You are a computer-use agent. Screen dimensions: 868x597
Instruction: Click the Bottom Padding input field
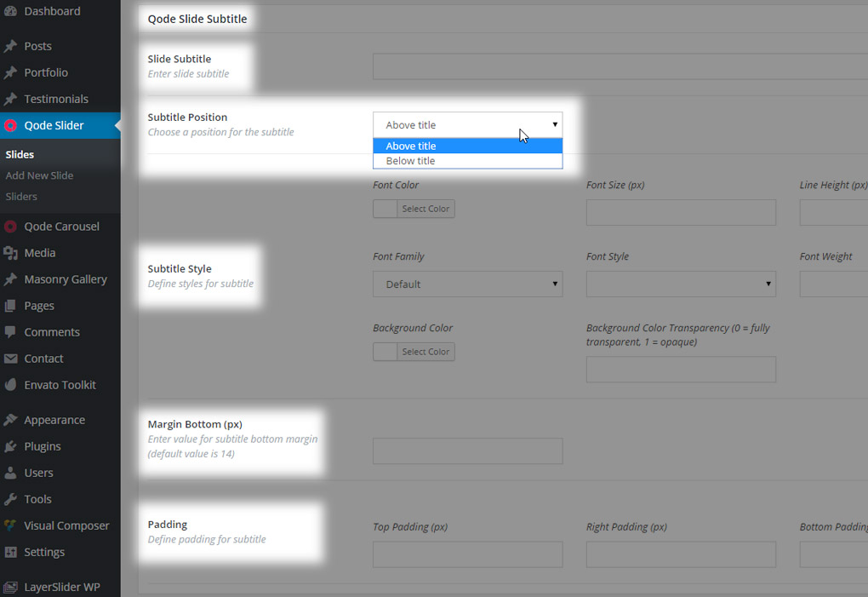click(x=834, y=554)
